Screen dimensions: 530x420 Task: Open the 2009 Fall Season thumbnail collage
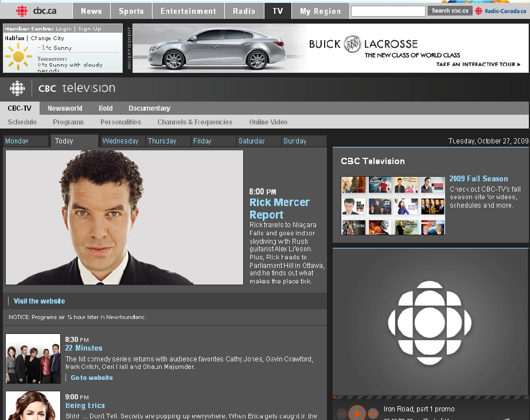tap(393, 205)
